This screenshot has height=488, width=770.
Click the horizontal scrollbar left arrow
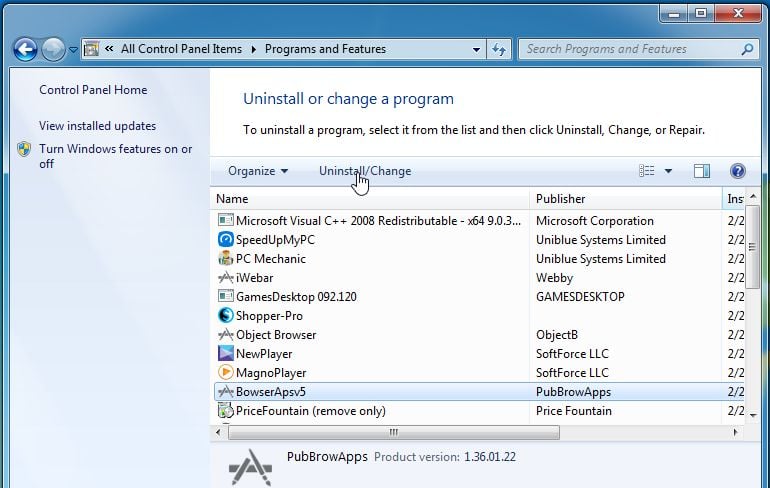click(x=219, y=433)
